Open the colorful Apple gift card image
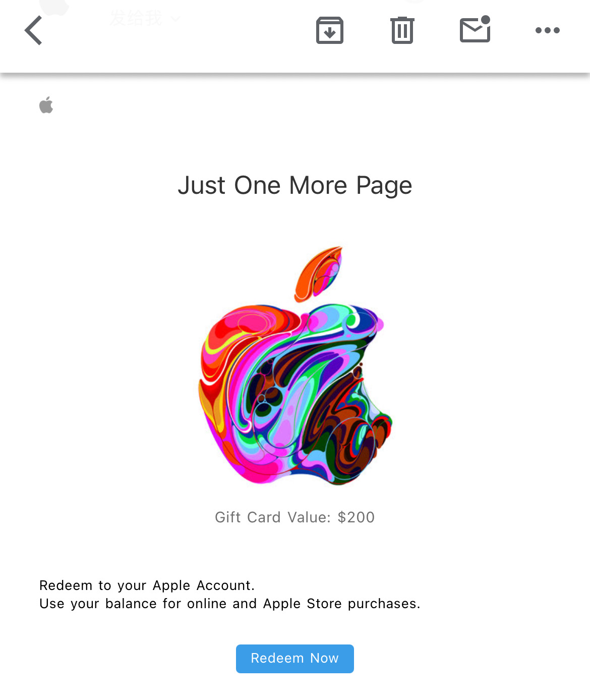This screenshot has width=590, height=700. [x=296, y=365]
